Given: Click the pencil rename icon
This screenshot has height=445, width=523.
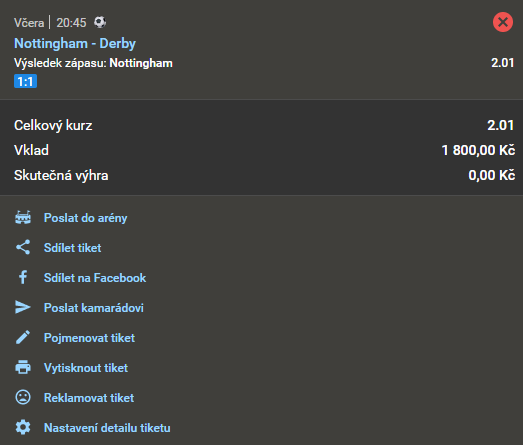Looking at the screenshot, I should point(23,337).
